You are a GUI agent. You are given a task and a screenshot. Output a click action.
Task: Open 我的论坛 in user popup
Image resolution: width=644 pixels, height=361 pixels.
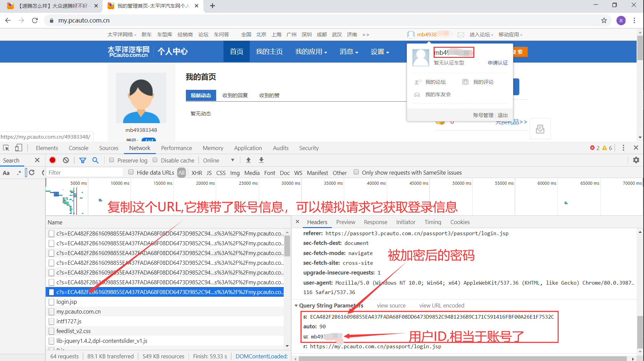[x=435, y=82]
